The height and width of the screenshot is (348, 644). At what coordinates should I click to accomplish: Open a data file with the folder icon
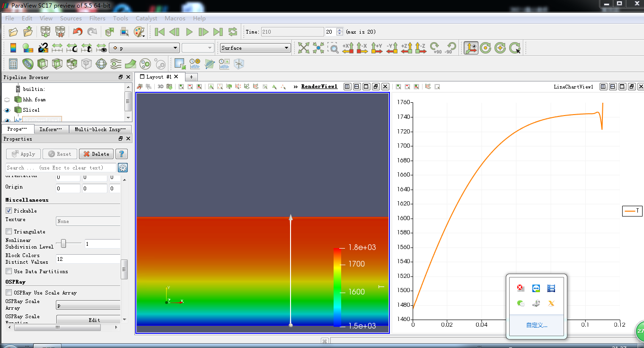(x=13, y=32)
